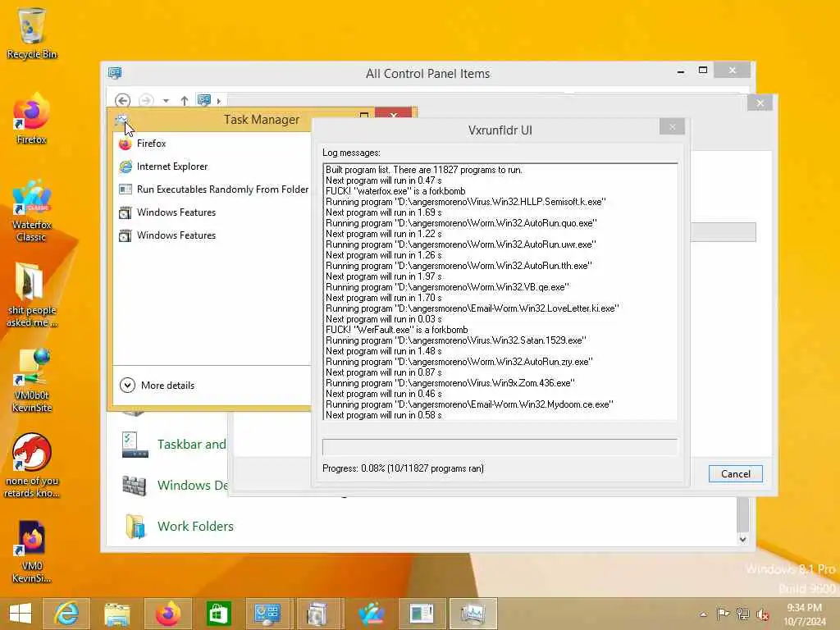Switch to Firefox on the taskbar
Viewport: 840px width, 630px height.
point(167,614)
